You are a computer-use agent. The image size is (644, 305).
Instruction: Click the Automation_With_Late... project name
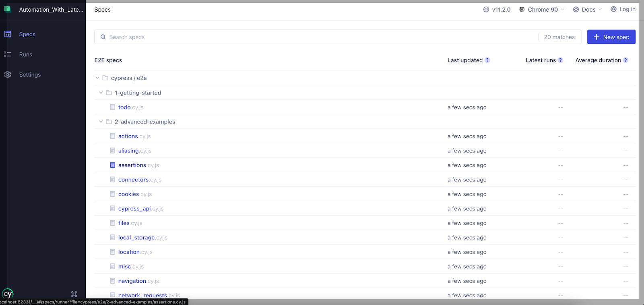[x=51, y=10]
